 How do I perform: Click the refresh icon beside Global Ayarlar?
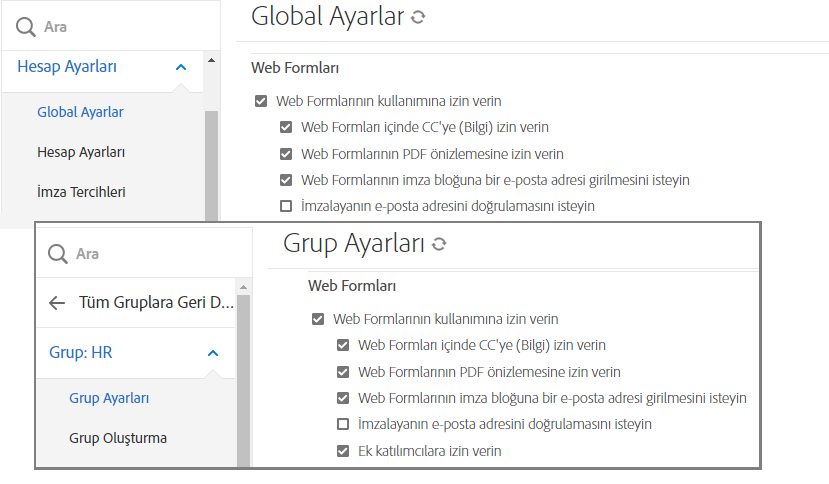pyautogui.click(x=418, y=17)
